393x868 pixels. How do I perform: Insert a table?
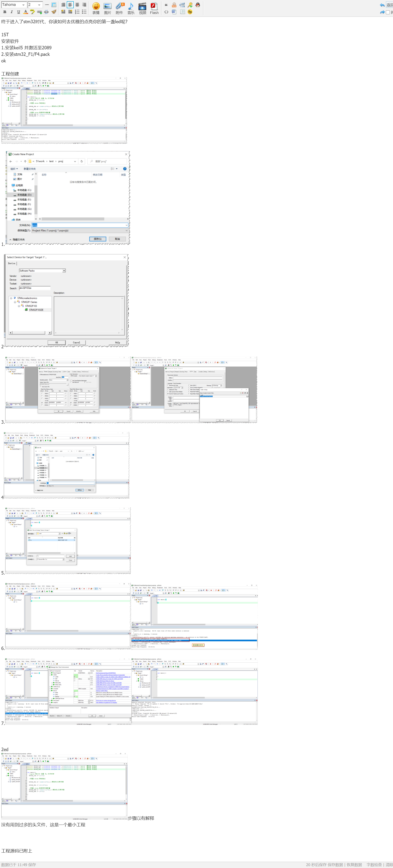[53, 5]
